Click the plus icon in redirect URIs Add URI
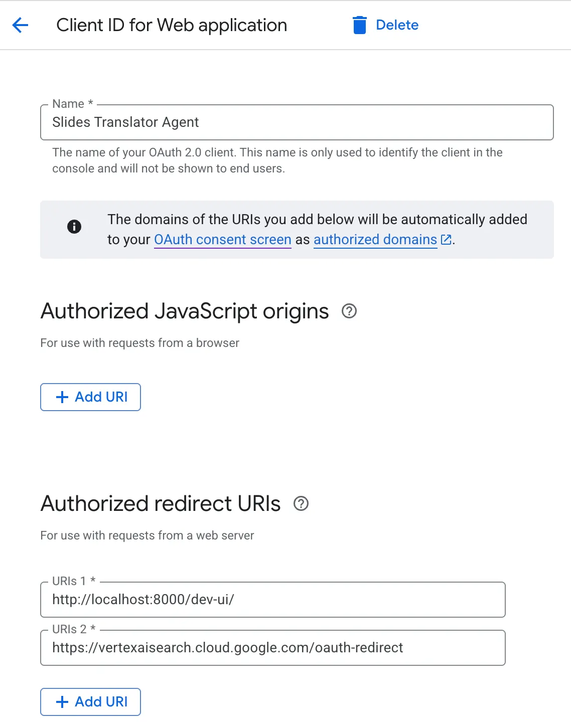The image size is (571, 728). click(x=62, y=702)
